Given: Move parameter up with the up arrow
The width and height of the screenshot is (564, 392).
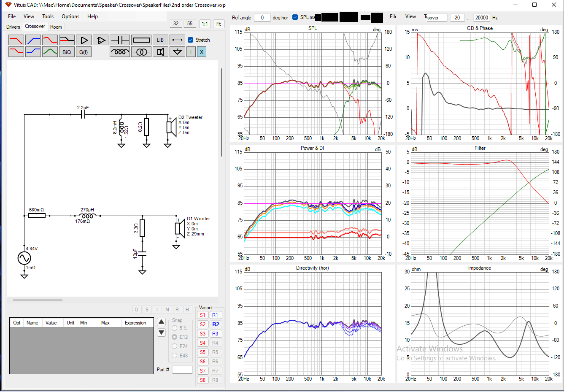Looking at the screenshot, I should click(x=161, y=322).
